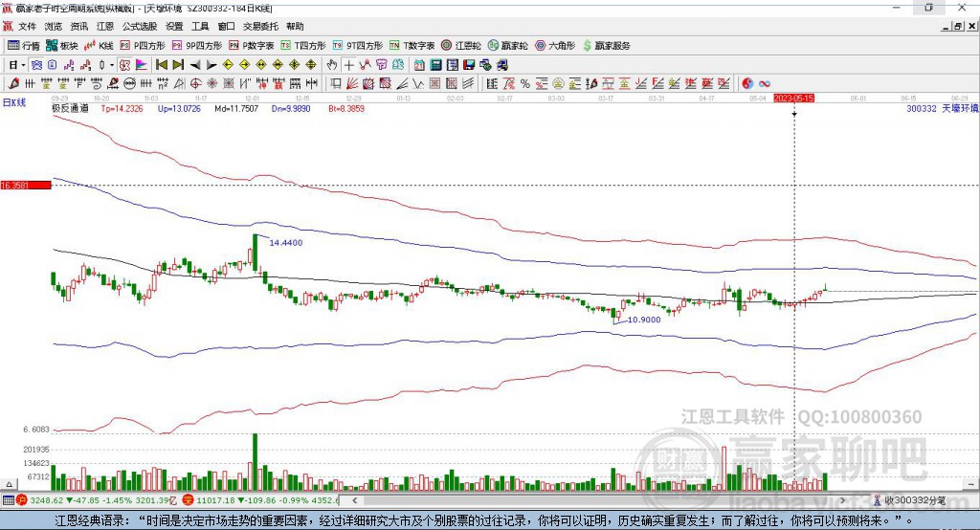Open the 行情 market quotes view
Viewport: 980px width, 530px height.
click(23, 46)
